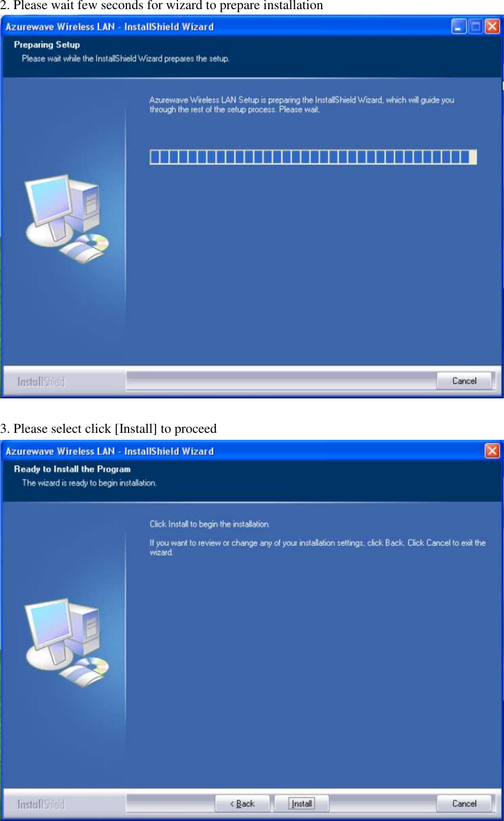Image resolution: width=504 pixels, height=821 pixels.
Task: Click the disabled maximize button of Preparing Setup
Action: click(x=475, y=26)
